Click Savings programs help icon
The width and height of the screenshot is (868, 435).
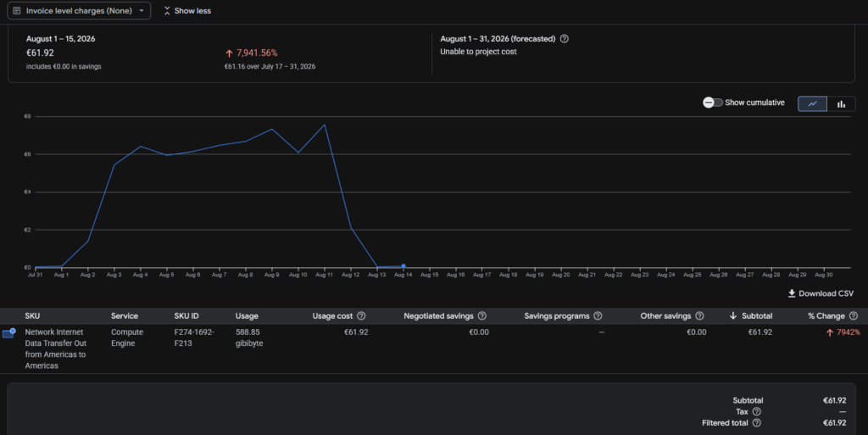coord(598,316)
